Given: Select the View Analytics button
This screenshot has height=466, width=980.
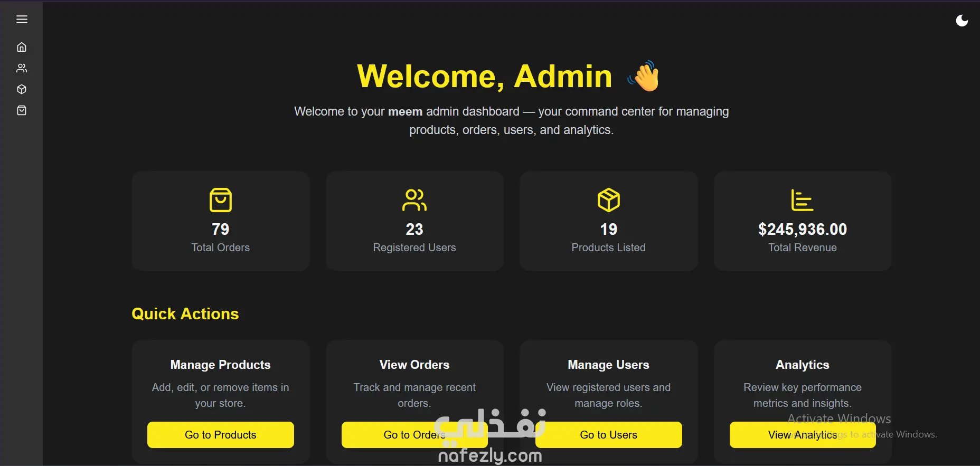Looking at the screenshot, I should click(x=803, y=435).
